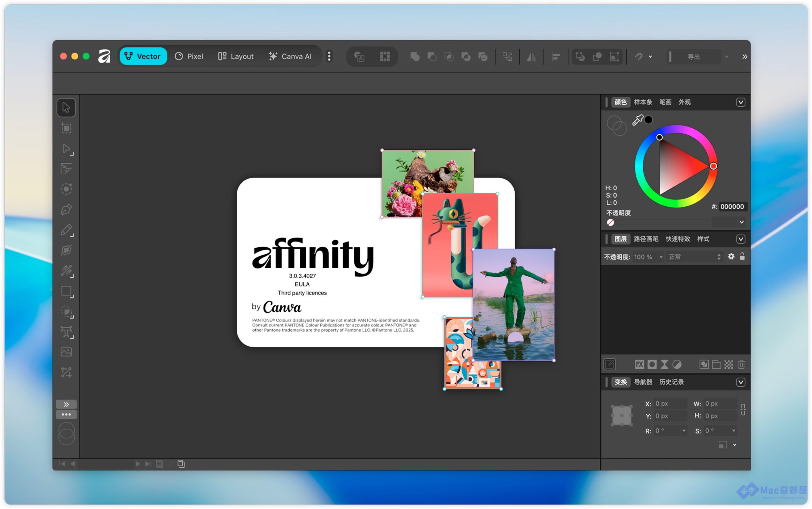Screen dimensions: 812x509
Task: Toggle the layer lock icon
Action: coord(742,257)
